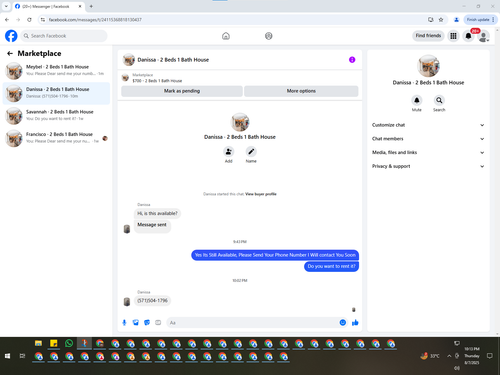500x375 pixels.
Task: Show hidden system tray icons
Action: [x=449, y=356]
